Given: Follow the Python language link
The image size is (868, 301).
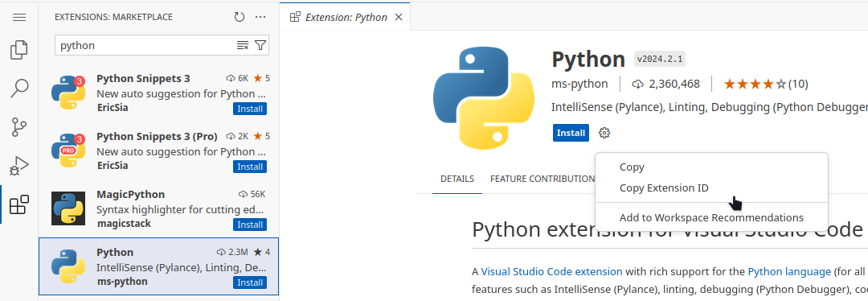Looking at the screenshot, I should [789, 271].
